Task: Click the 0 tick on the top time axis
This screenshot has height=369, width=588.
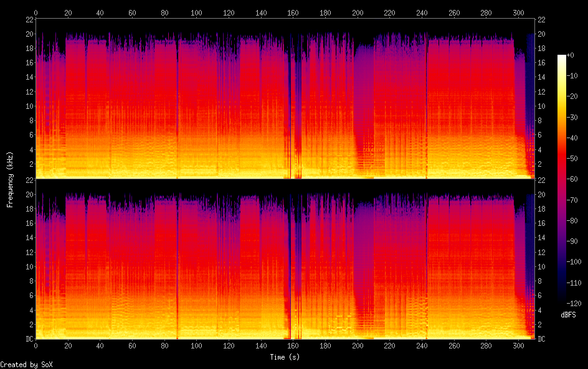Action: point(36,12)
